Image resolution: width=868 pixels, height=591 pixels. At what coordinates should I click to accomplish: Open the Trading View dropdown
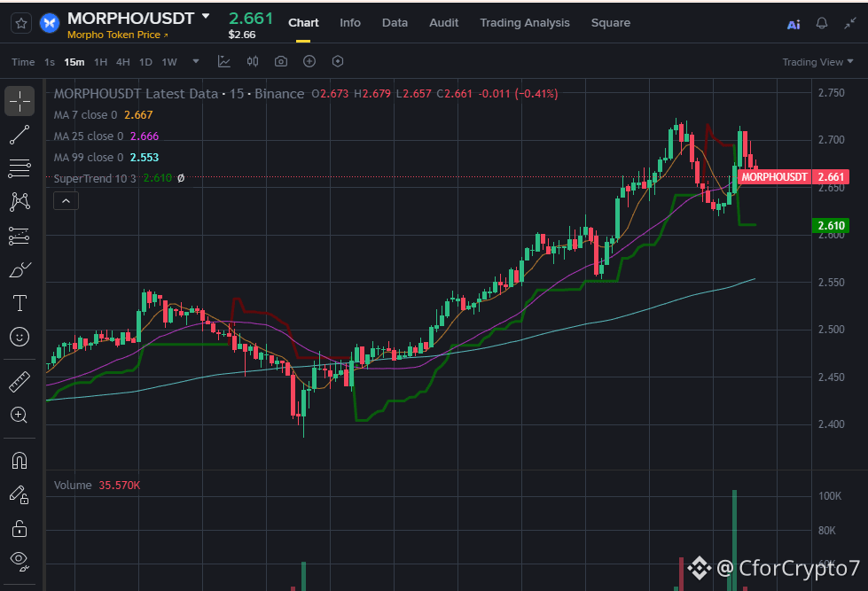coord(817,62)
